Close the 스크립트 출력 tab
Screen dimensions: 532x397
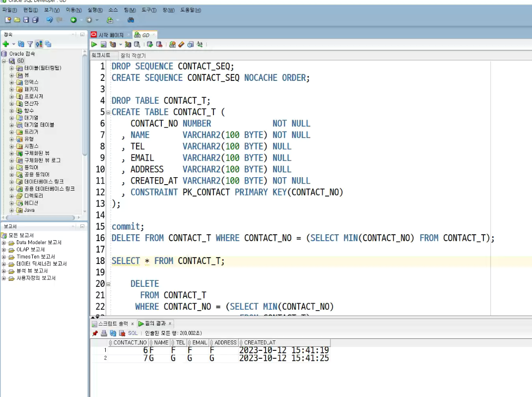pyautogui.click(x=133, y=324)
